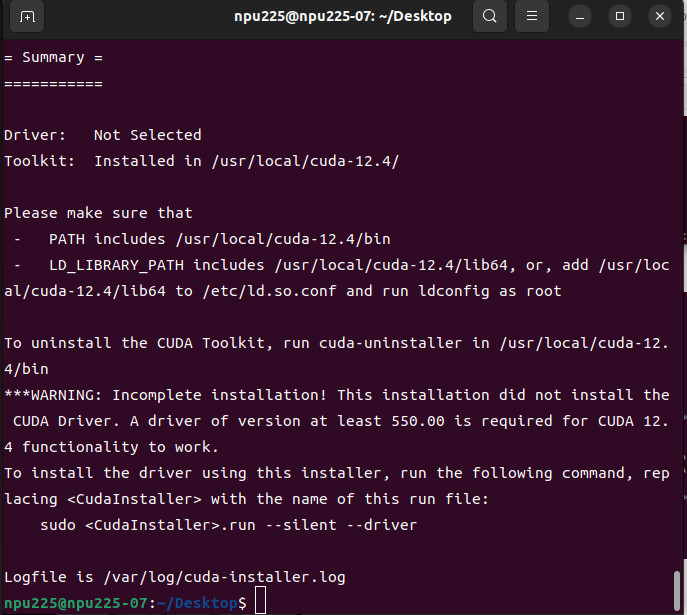Click the 'Logfile is /var/log/cuda-installer.log' line

[175, 577]
